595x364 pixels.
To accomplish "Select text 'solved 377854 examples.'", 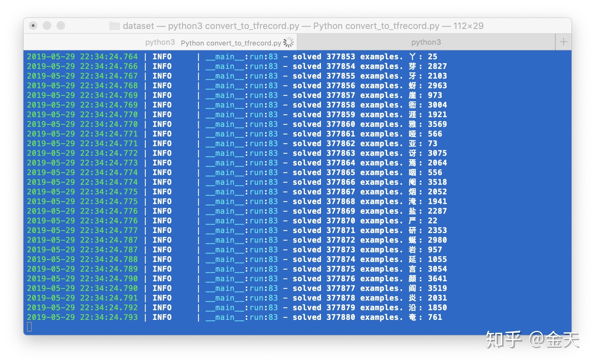I will coord(348,66).
